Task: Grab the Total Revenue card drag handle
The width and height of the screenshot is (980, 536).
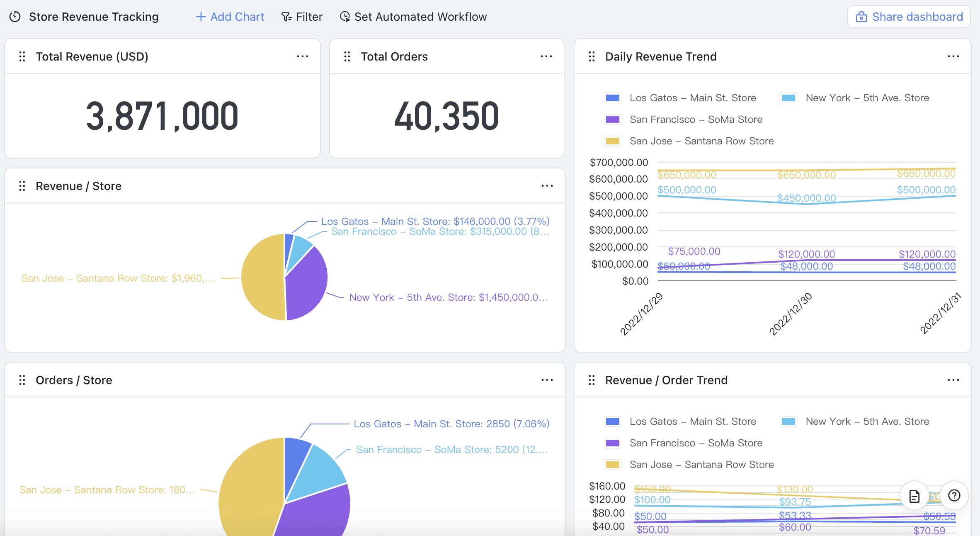Action: 22,56
